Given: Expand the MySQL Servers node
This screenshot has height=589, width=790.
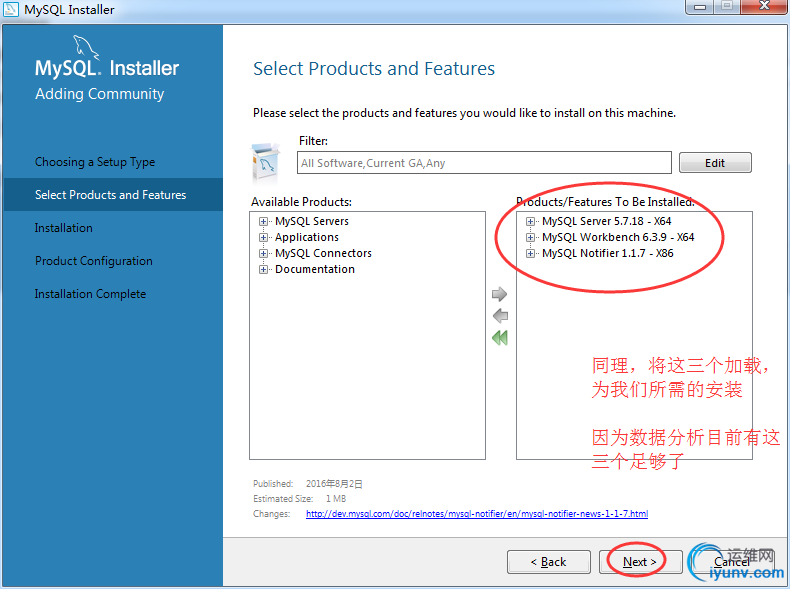Looking at the screenshot, I should (263, 221).
